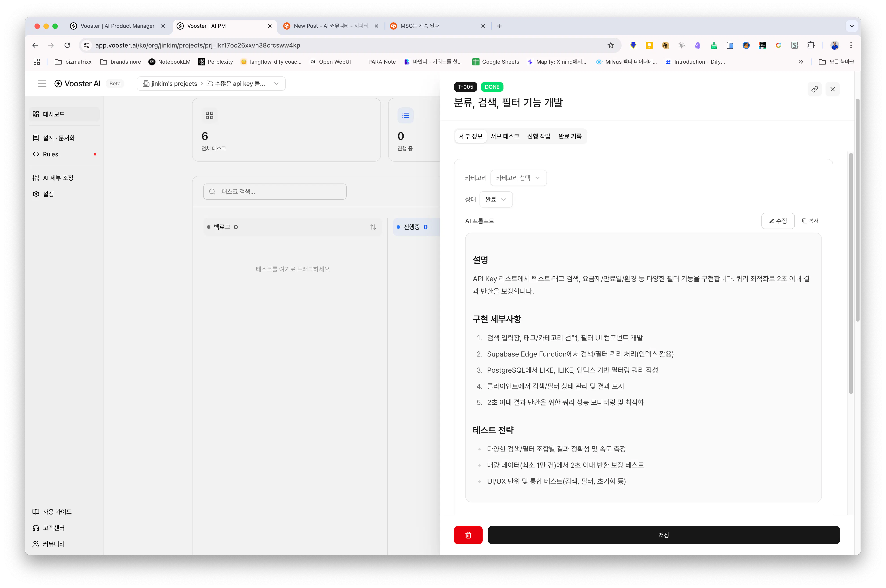This screenshot has height=588, width=886.
Task: Expand the project selector chevron
Action: click(x=276, y=84)
